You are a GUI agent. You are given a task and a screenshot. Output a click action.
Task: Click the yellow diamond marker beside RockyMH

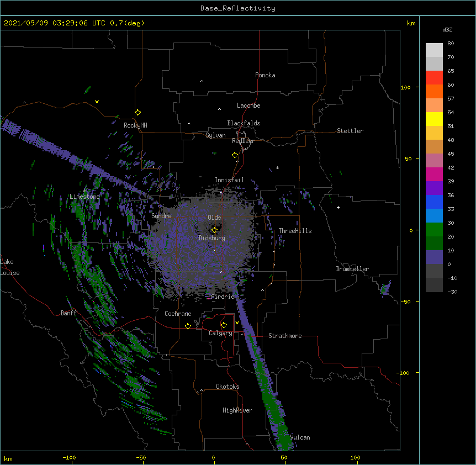pyautogui.click(x=138, y=113)
